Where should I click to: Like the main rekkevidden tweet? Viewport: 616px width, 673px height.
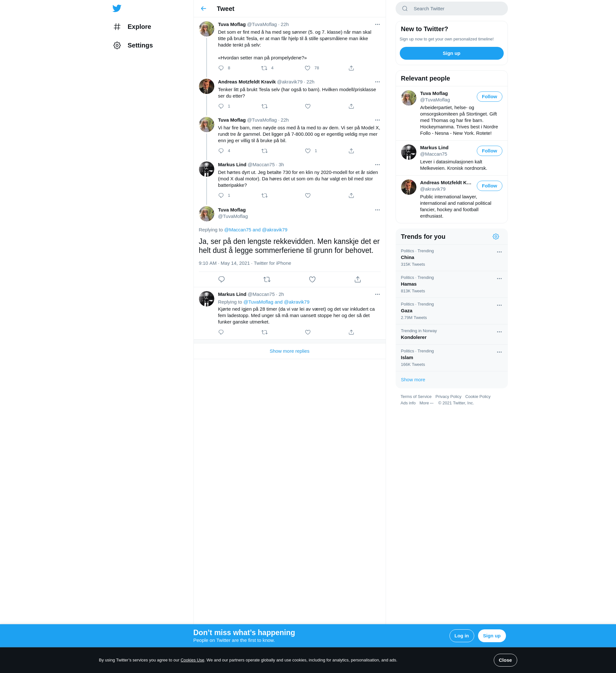tap(312, 280)
